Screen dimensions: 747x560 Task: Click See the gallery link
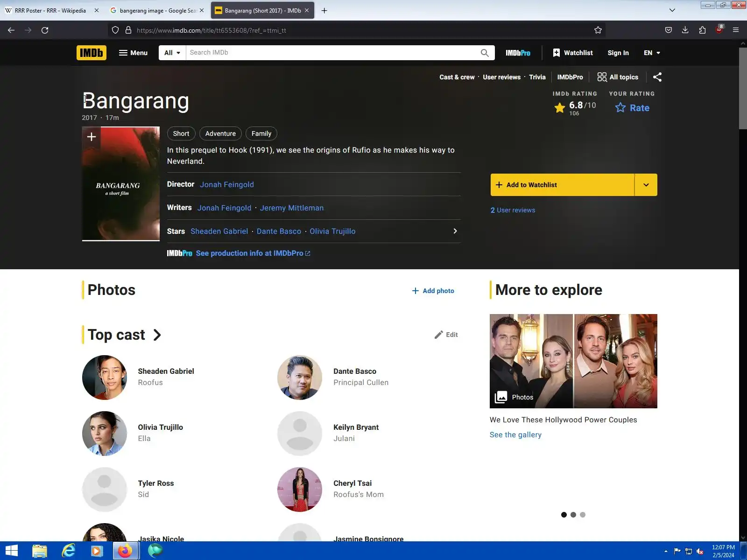point(515,434)
